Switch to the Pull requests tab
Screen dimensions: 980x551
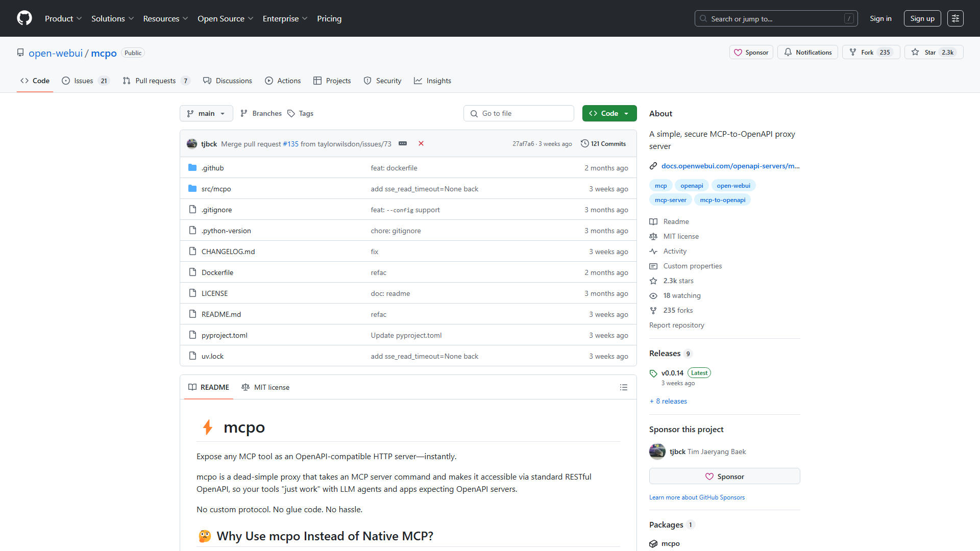click(156, 81)
